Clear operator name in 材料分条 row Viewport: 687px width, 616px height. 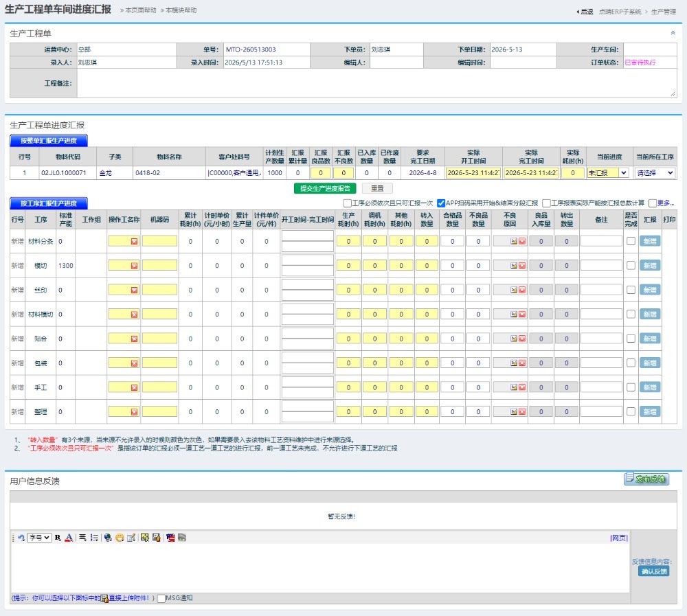[x=135, y=242]
